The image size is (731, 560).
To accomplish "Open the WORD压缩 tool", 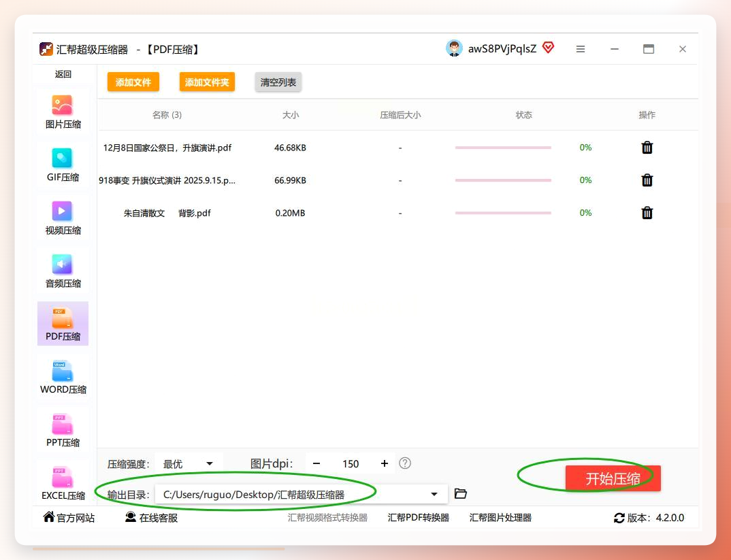I will 63,377.
